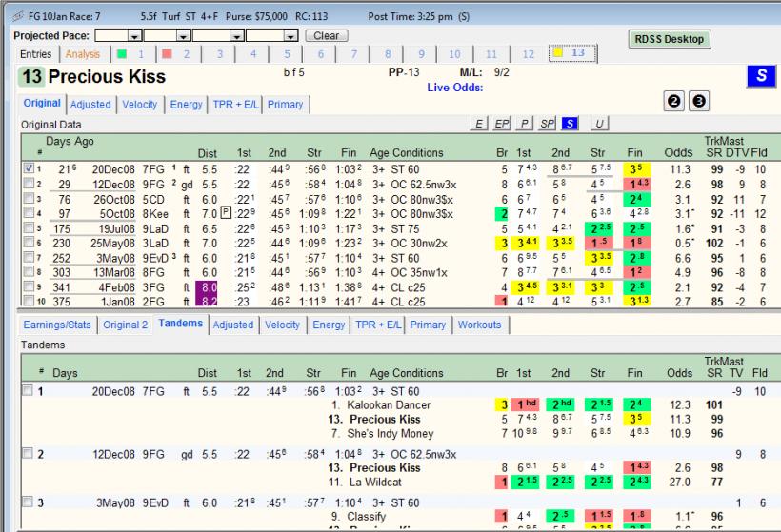
Task: Check Tandems row 3 checkbox
Action: (28, 502)
